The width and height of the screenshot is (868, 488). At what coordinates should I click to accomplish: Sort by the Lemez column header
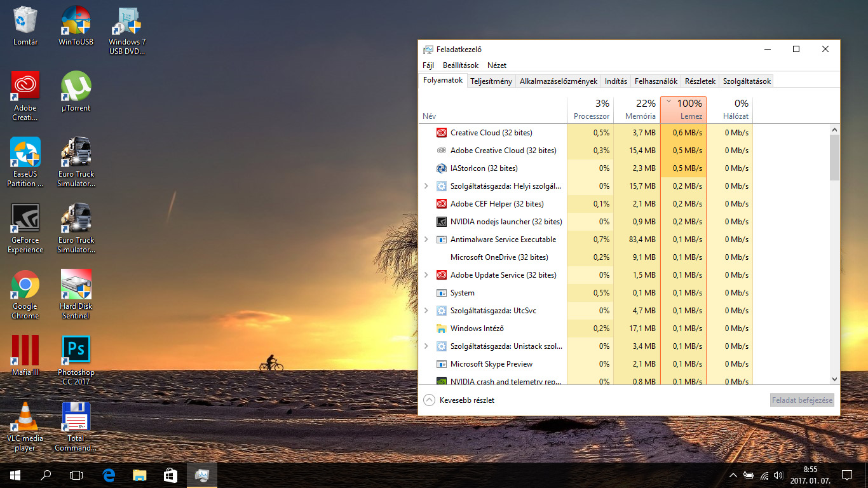[x=683, y=110]
